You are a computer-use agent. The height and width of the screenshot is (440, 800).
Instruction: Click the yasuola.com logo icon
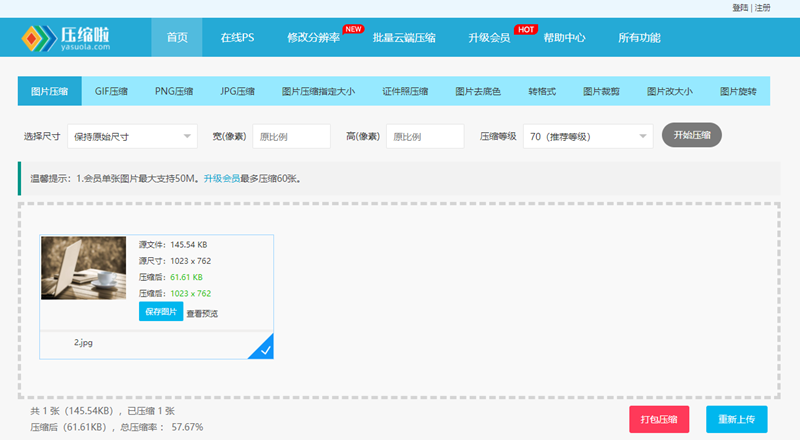39,38
